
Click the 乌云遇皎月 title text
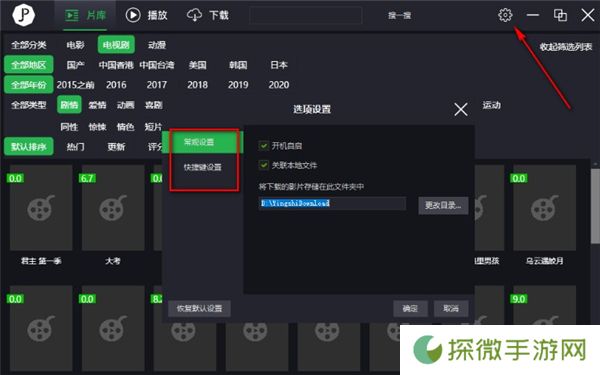coord(544,261)
